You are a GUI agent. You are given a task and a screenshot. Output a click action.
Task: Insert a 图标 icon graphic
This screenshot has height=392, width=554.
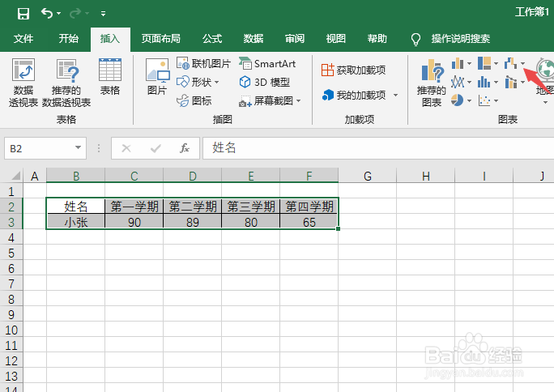(x=194, y=101)
